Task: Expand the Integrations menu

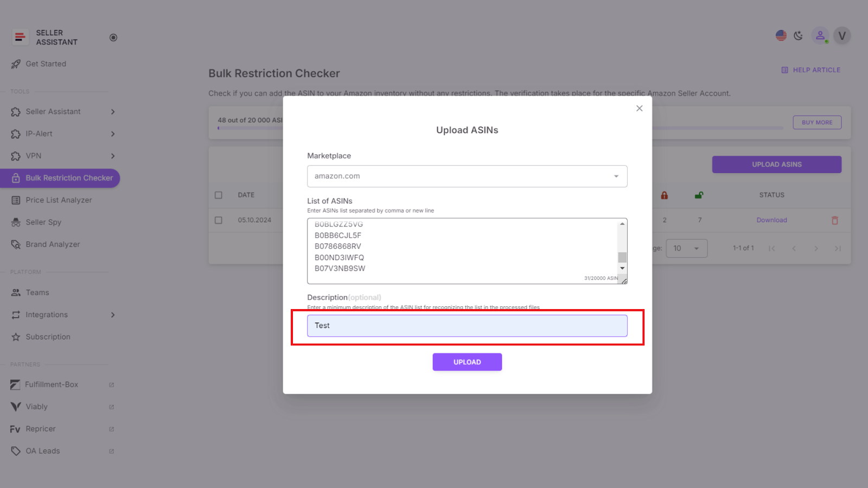Action: [x=47, y=314]
